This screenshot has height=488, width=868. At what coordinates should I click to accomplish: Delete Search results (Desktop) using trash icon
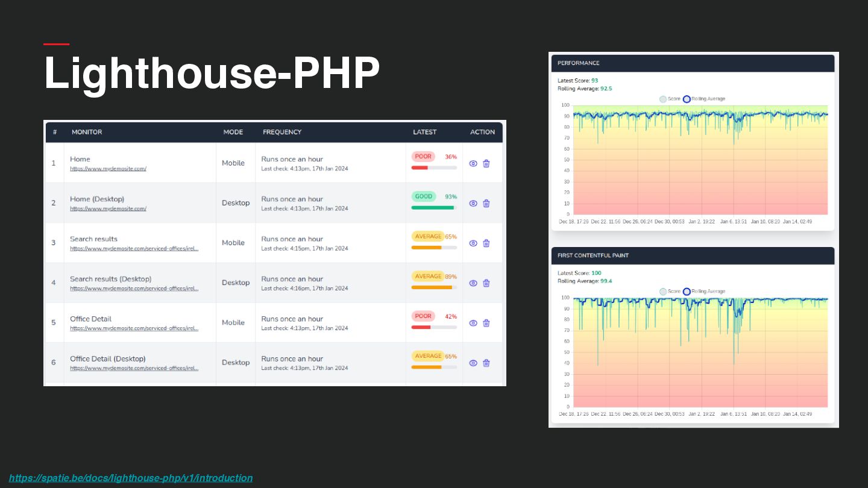click(x=486, y=283)
